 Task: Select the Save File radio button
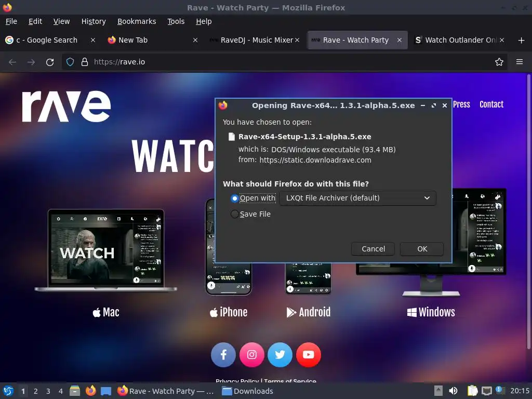point(234,214)
